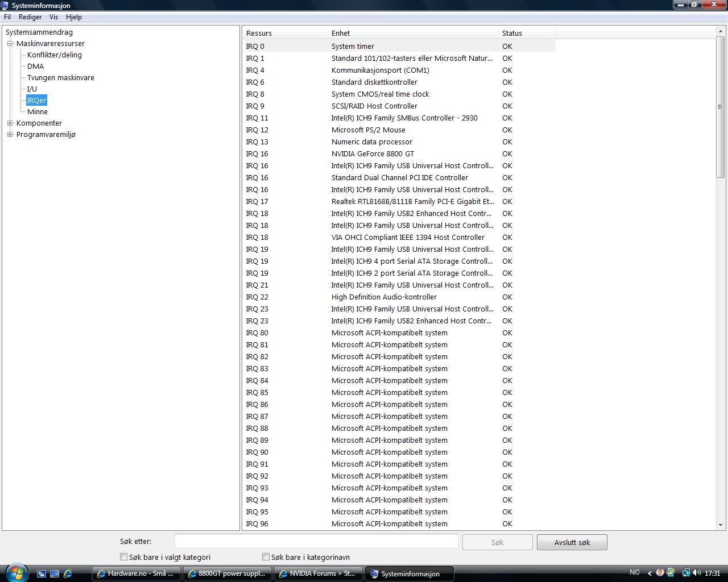Select Komponenter label in the tree
Viewport: 728px width, 582px height.
(39, 123)
